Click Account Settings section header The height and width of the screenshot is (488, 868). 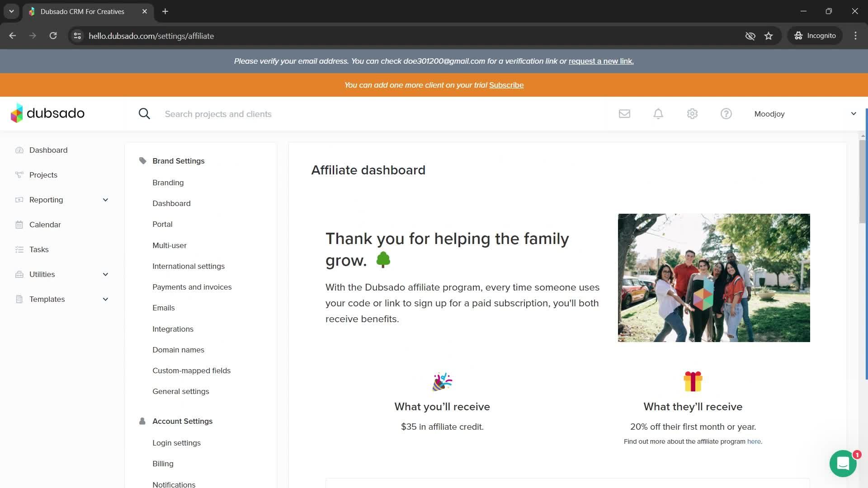[183, 421]
